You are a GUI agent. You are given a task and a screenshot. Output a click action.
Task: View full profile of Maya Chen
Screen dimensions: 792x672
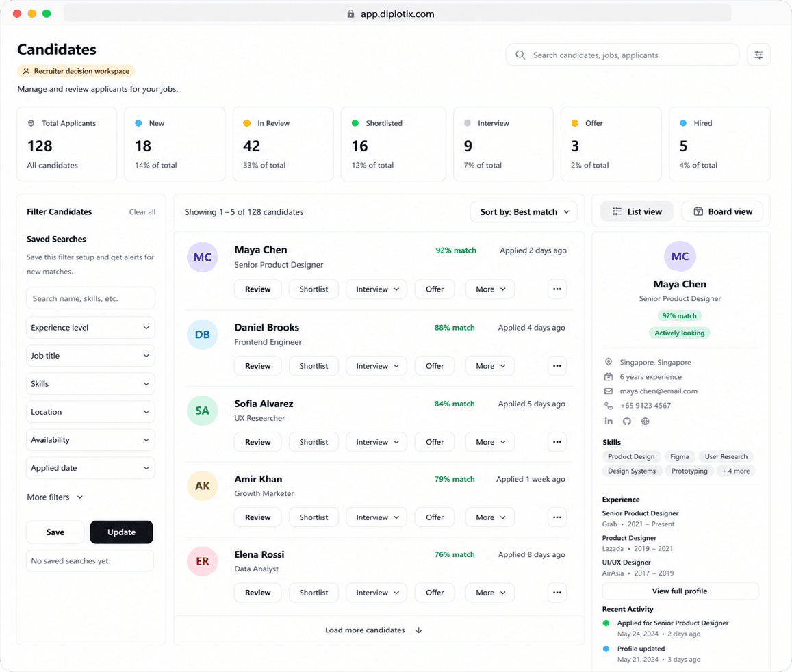[x=680, y=591]
